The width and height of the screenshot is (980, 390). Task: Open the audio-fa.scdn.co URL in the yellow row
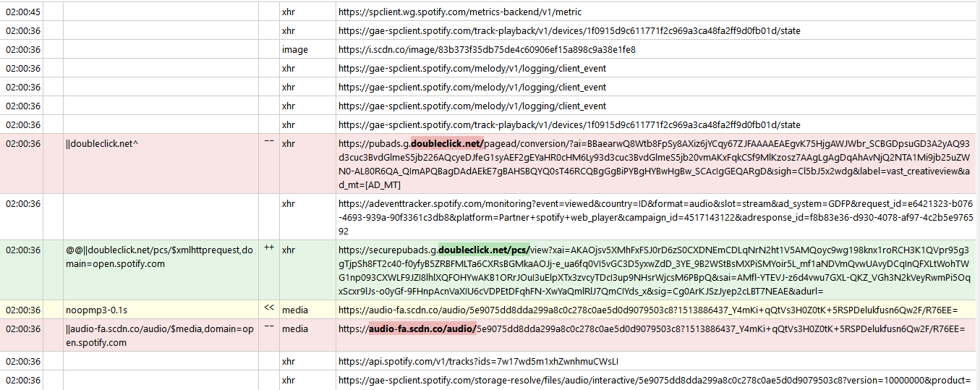tap(648, 310)
